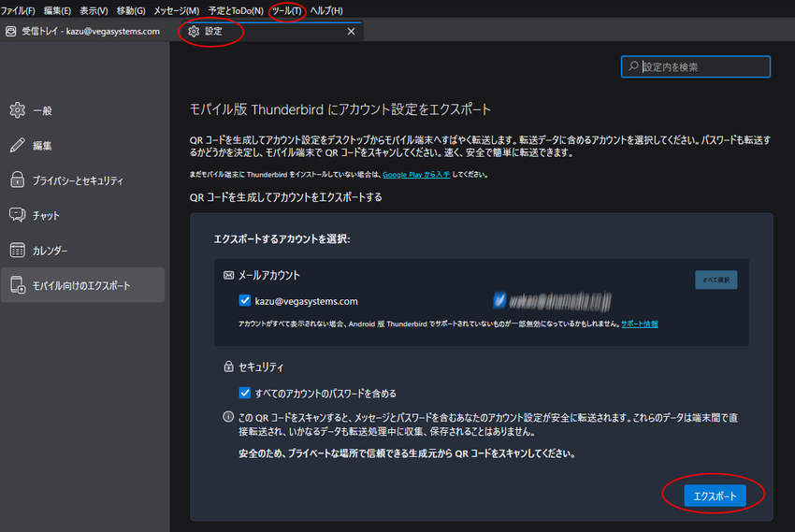Click the モバイル版 Thunderbird heading text

340,109
